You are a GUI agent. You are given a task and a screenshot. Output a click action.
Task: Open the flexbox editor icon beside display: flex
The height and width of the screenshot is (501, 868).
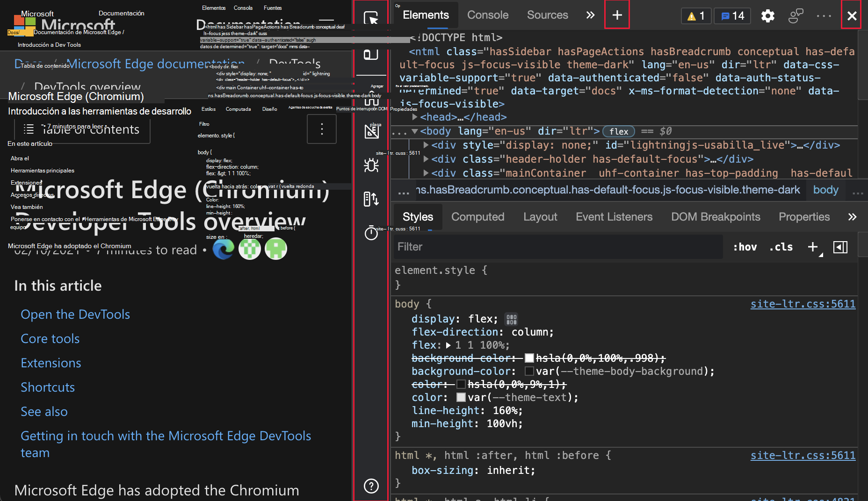pos(512,319)
